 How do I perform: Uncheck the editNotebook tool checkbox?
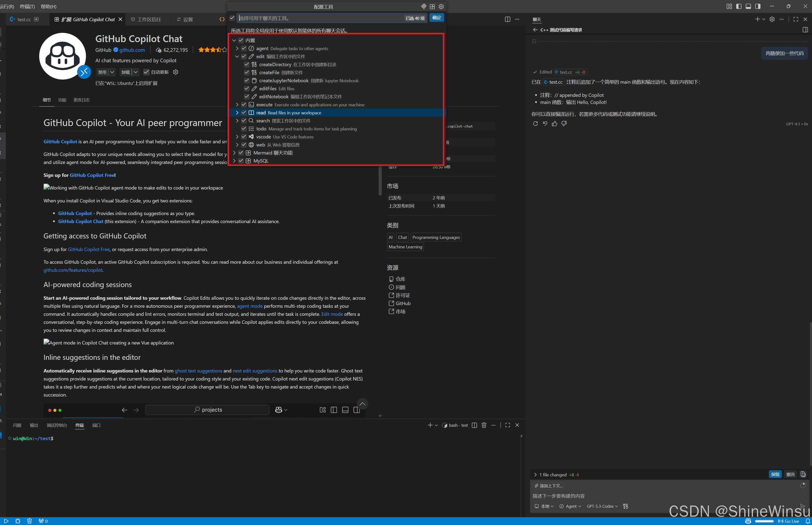click(247, 97)
